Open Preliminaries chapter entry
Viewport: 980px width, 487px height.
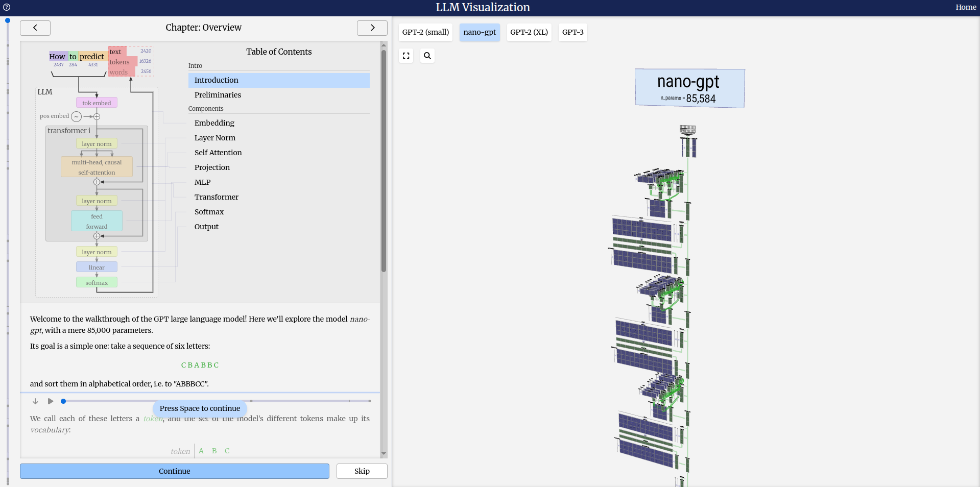(x=279, y=95)
